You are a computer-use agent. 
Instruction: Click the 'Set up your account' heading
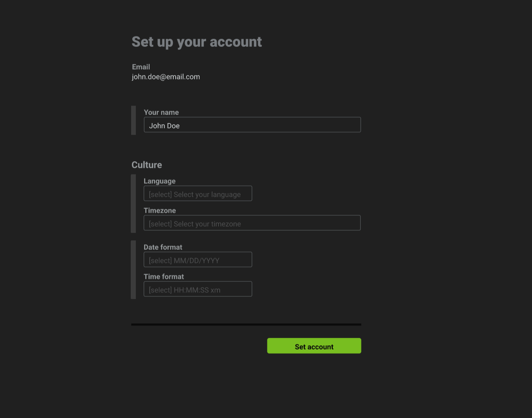point(196,42)
